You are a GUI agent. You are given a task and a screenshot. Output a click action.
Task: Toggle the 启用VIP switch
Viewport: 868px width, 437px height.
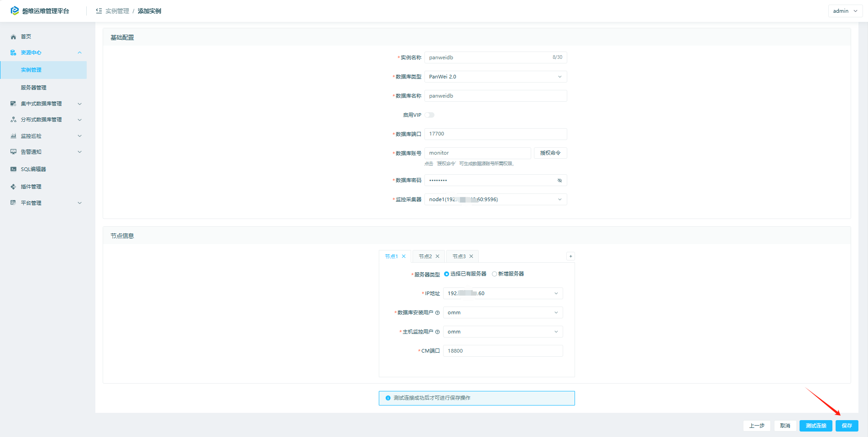(x=429, y=115)
